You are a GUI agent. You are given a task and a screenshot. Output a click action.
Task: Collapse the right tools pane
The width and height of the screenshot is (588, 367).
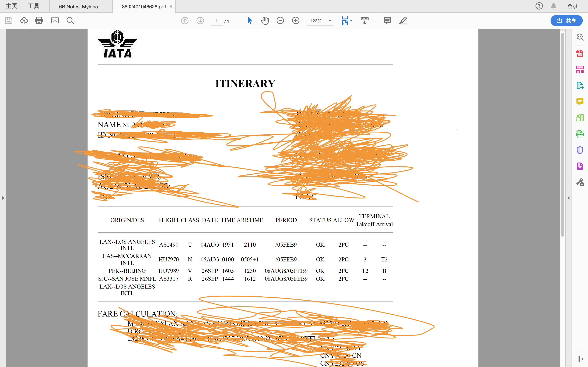[568, 198]
